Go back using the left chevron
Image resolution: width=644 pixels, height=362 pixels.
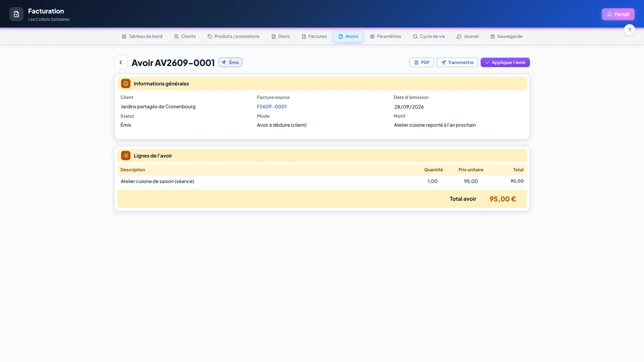coord(121,62)
